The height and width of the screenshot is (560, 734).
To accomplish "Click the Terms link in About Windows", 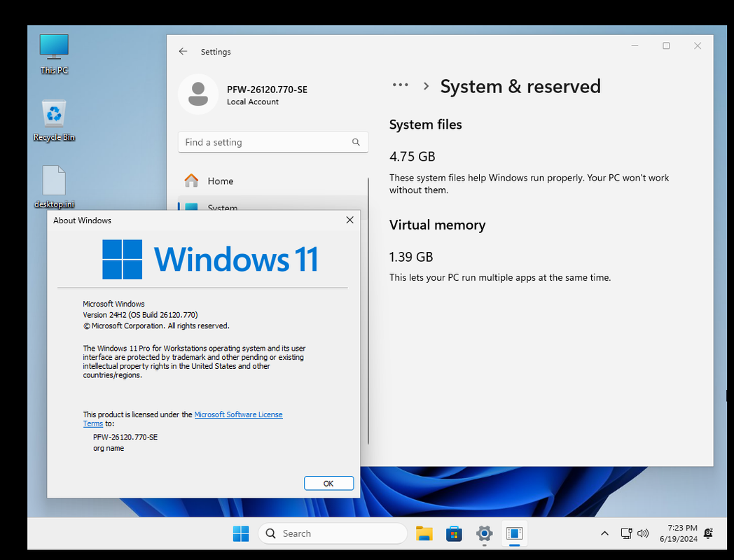I will point(92,423).
